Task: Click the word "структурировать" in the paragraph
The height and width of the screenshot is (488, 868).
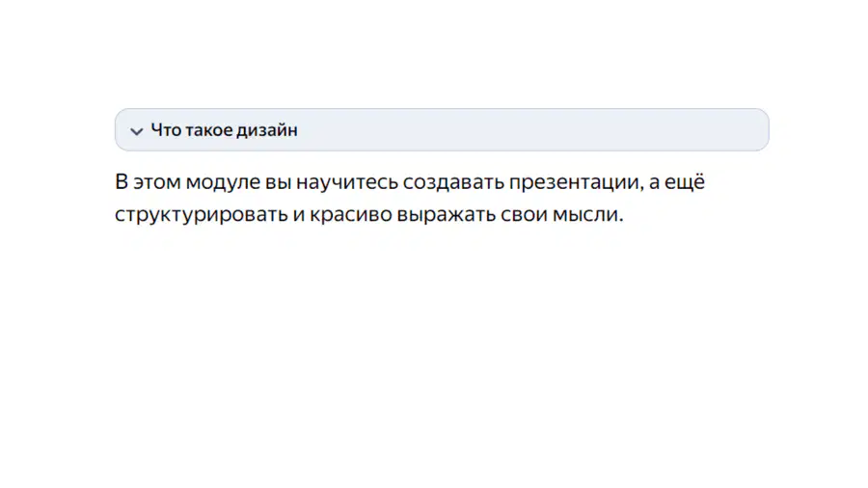Action: click(x=202, y=215)
